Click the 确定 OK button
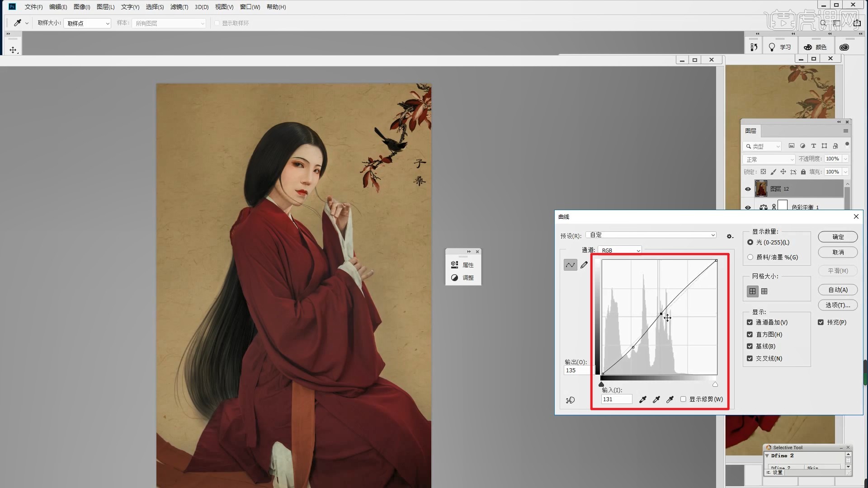Viewport: 868px width, 488px height. click(838, 237)
